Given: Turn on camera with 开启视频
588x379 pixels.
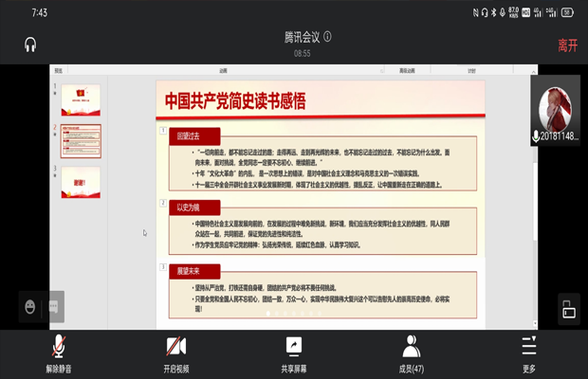Looking at the screenshot, I should point(176,353).
